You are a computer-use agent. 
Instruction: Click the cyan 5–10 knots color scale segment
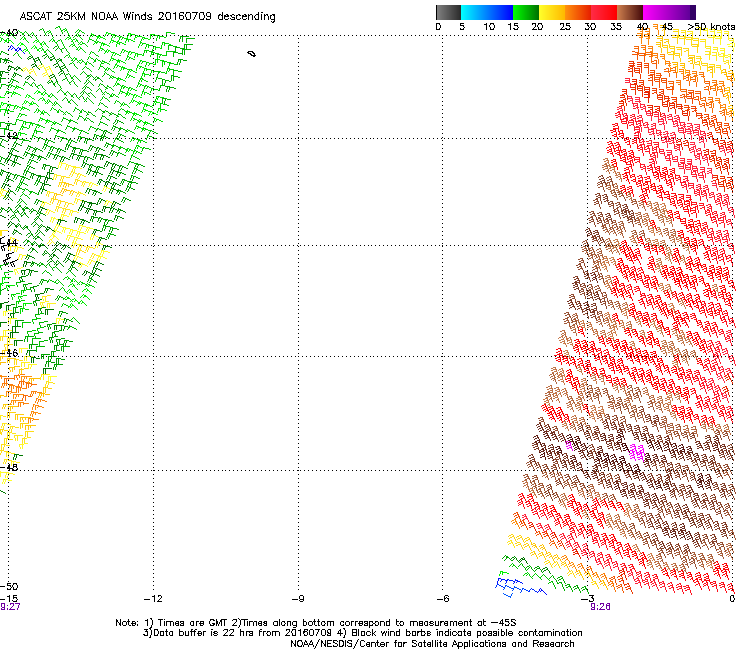click(474, 12)
